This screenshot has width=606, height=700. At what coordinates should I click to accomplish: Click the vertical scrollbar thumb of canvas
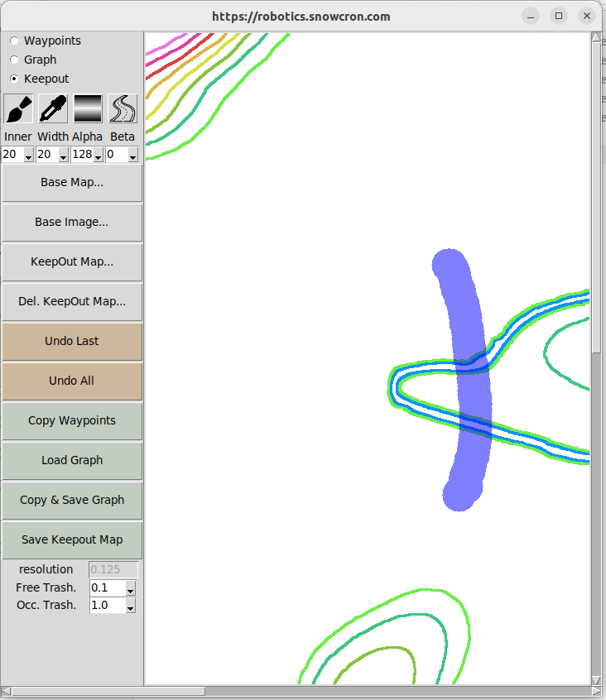pos(596,197)
